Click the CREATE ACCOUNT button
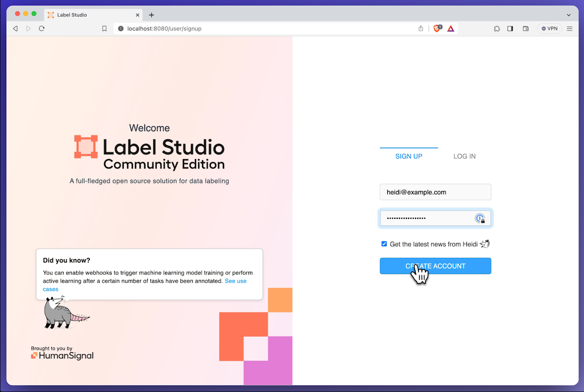 [435, 266]
